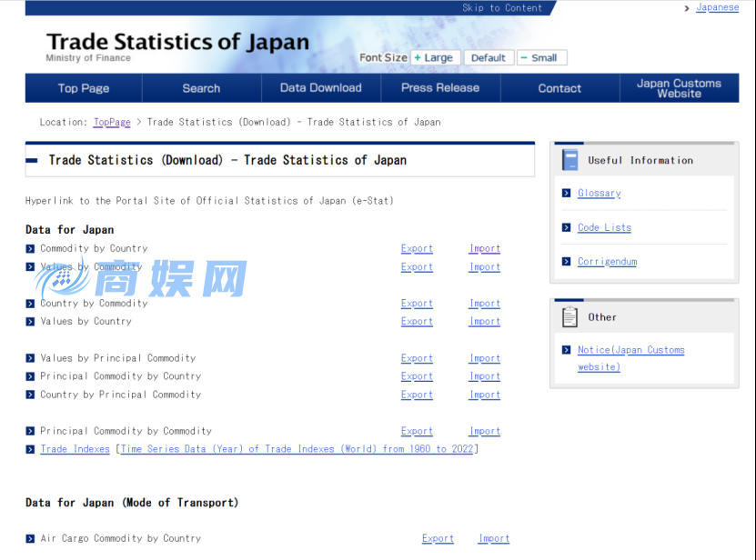Click the arrow icon beside Commodity by Country
The width and height of the screenshot is (756, 560).
[x=30, y=248]
